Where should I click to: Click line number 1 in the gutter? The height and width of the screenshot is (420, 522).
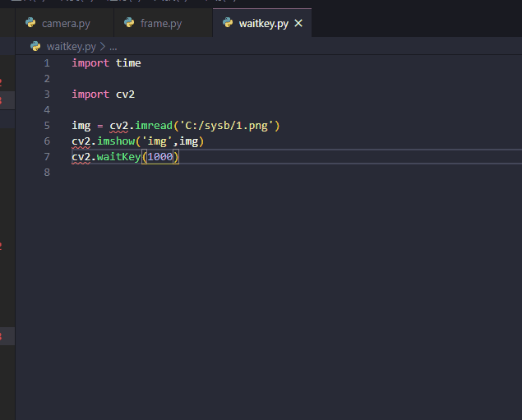(x=47, y=63)
